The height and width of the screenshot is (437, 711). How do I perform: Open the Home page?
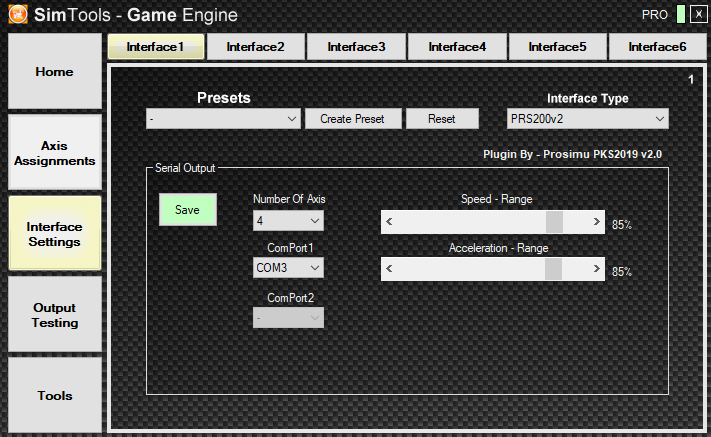pyautogui.click(x=55, y=71)
